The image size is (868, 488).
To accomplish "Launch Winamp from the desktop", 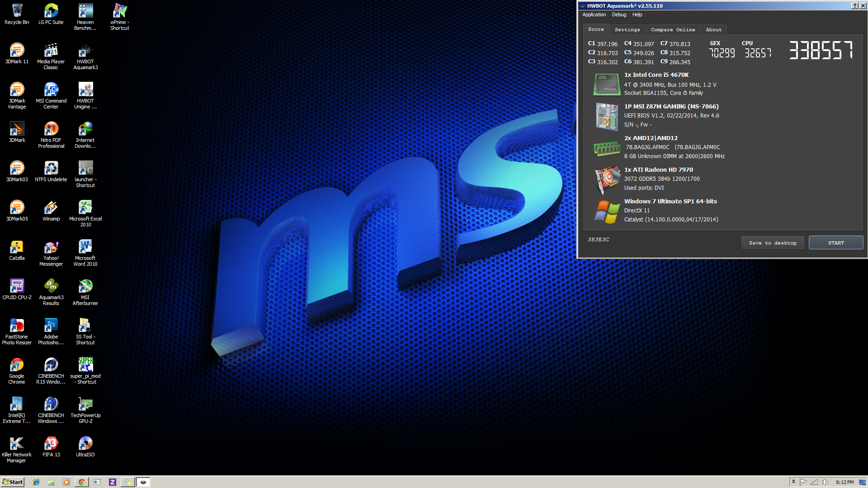I will [x=51, y=211].
